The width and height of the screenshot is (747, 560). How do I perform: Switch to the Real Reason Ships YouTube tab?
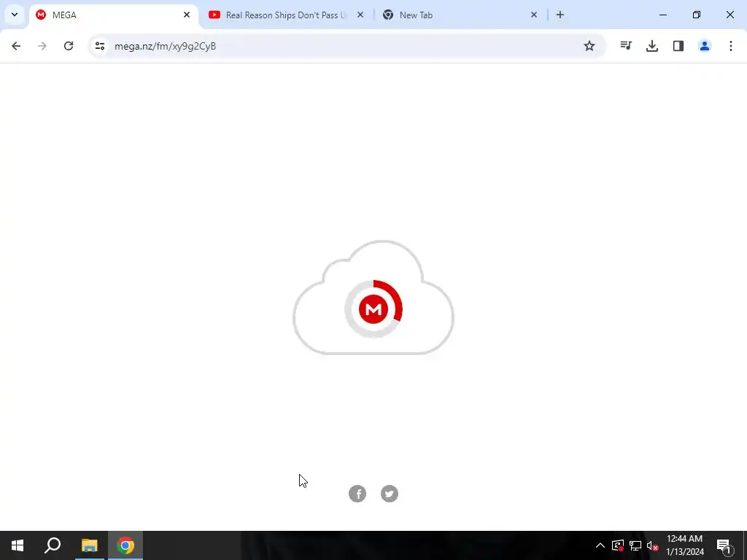pos(286,15)
